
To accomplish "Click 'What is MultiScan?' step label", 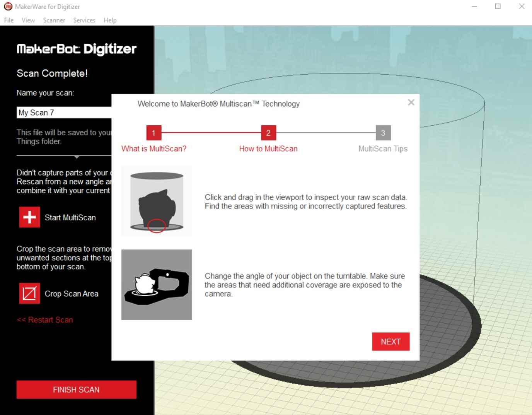I will [x=154, y=149].
